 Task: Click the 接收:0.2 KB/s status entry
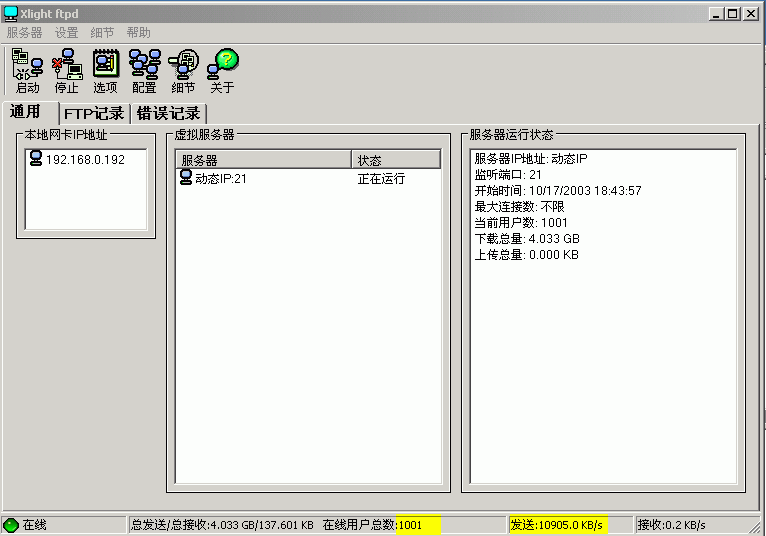tap(672, 525)
